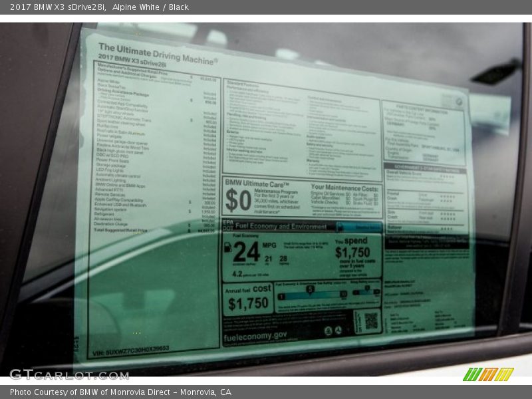Click the GTCARLOT.COM watermark
The image size is (532, 399).
(69, 374)
